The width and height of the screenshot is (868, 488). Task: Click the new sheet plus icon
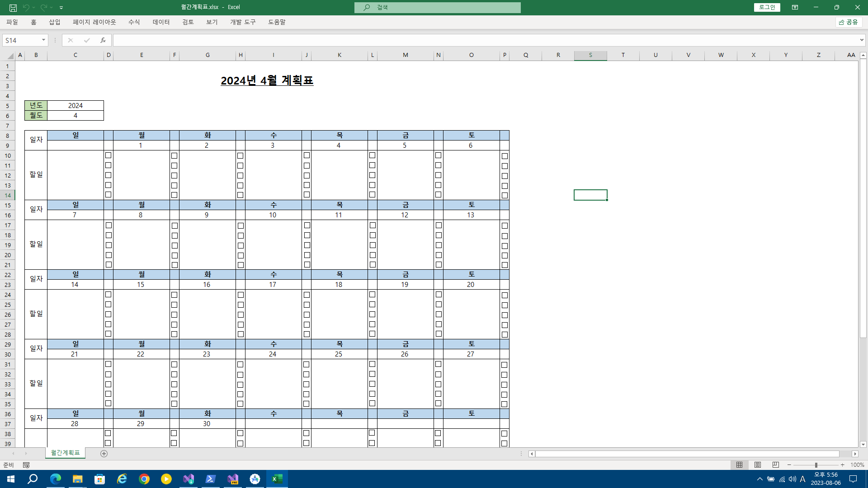click(x=104, y=454)
